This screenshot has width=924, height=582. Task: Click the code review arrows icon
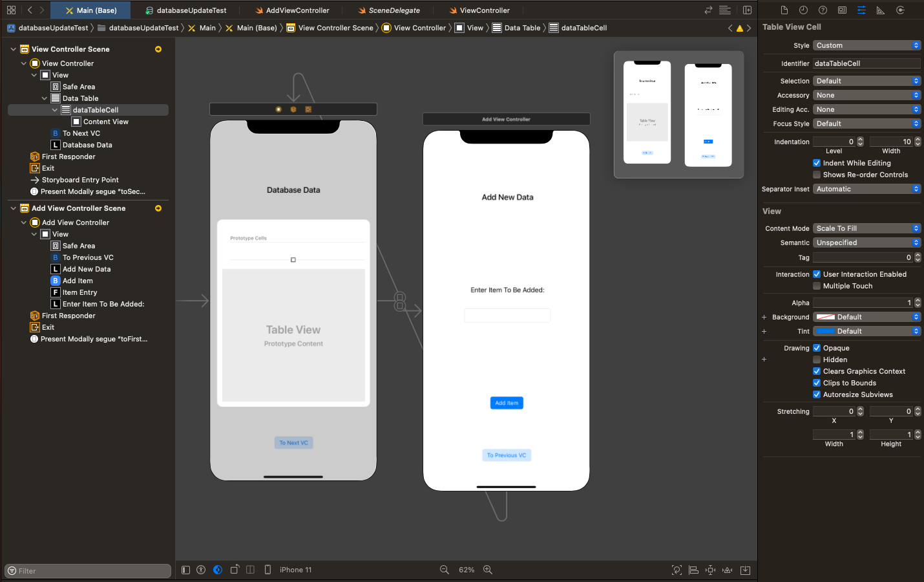tap(708, 10)
